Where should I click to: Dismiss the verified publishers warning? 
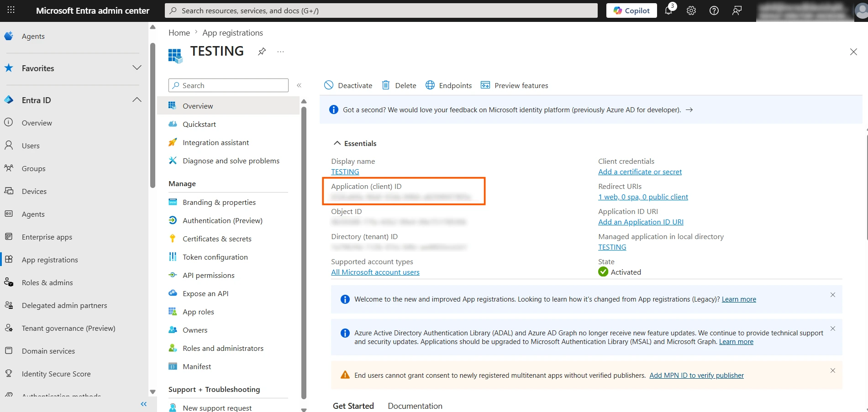tap(833, 370)
